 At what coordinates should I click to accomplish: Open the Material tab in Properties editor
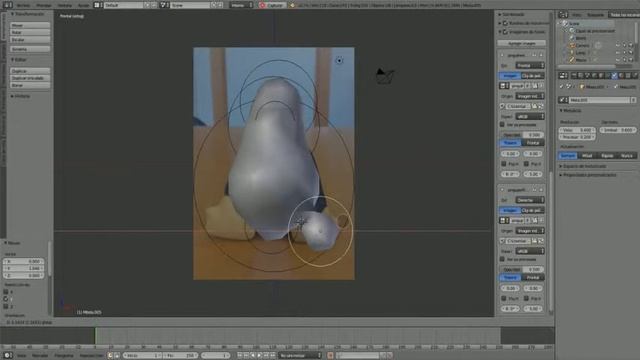621,76
